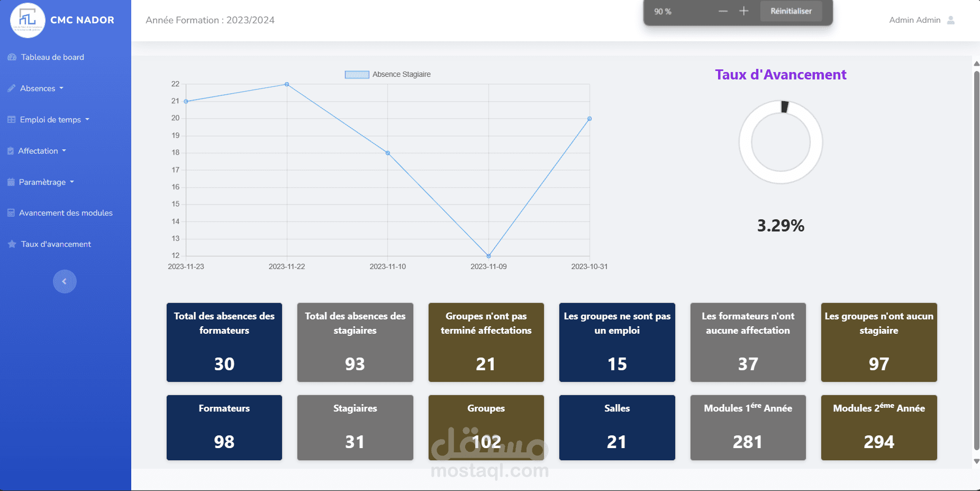
Task: Select the Salles count card
Action: (x=617, y=427)
